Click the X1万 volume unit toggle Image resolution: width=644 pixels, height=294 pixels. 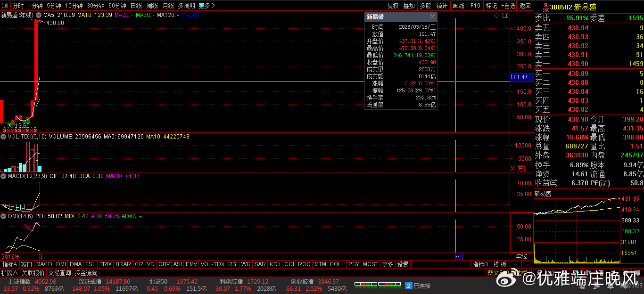tap(517, 168)
